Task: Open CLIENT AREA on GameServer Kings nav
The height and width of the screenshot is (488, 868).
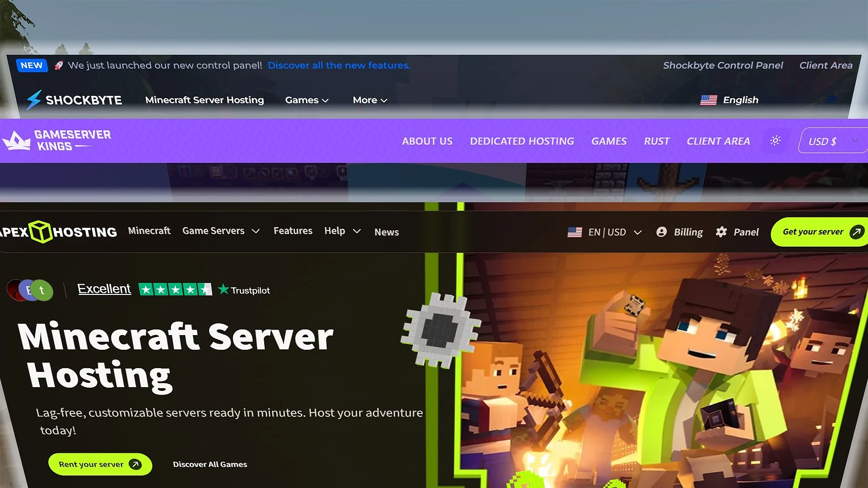Action: (718, 141)
